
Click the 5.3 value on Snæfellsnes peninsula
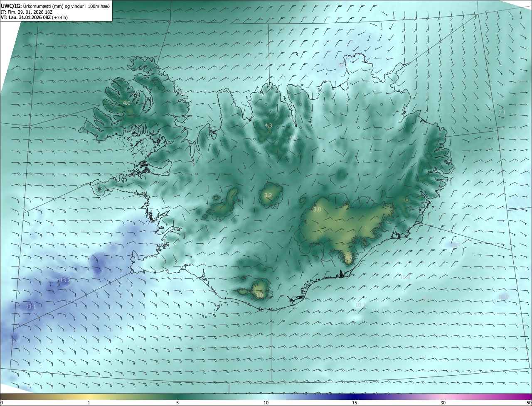99,189
